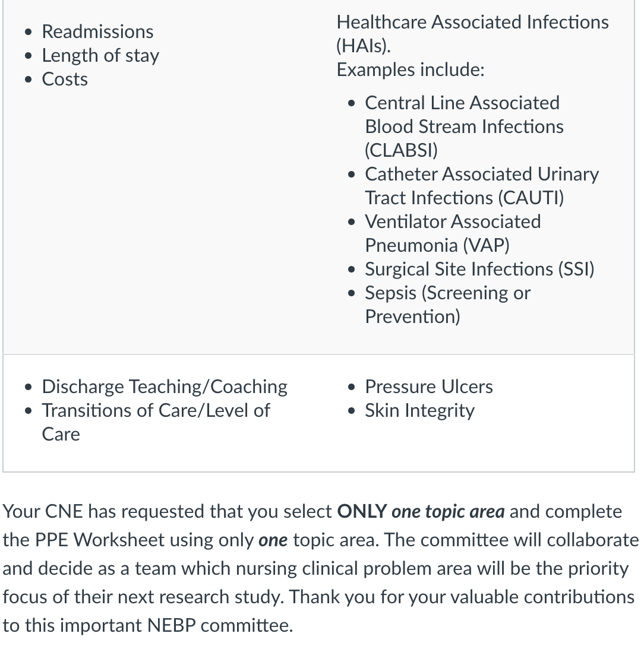644x646 pixels.
Task: Click Discharge Teaching/Coaching bullet item
Action: pos(165,387)
